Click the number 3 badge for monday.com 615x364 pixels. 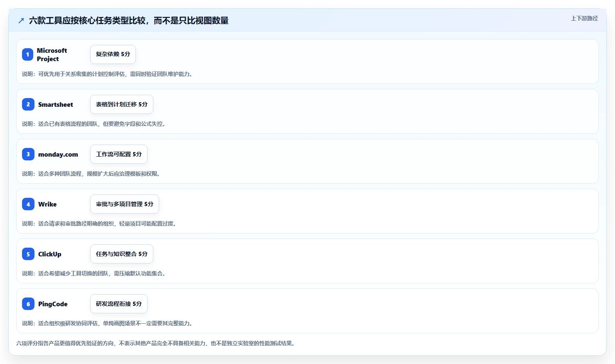click(28, 154)
